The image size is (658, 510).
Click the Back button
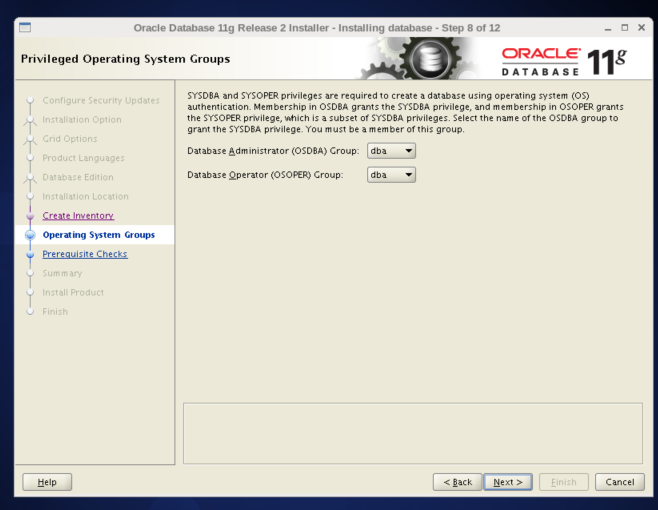point(456,482)
